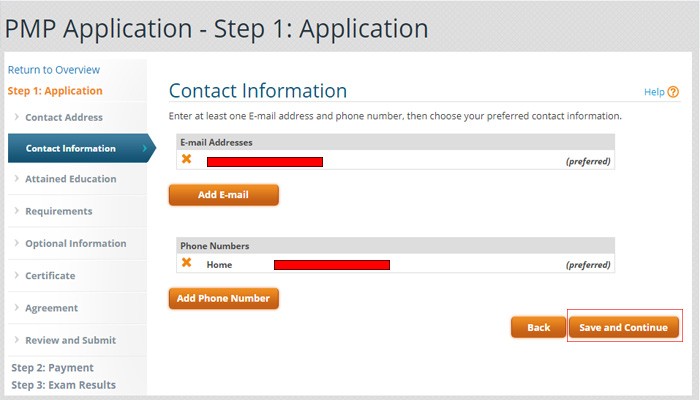Select the Contact Information sidebar item
The width and height of the screenshot is (700, 400).
(x=71, y=149)
